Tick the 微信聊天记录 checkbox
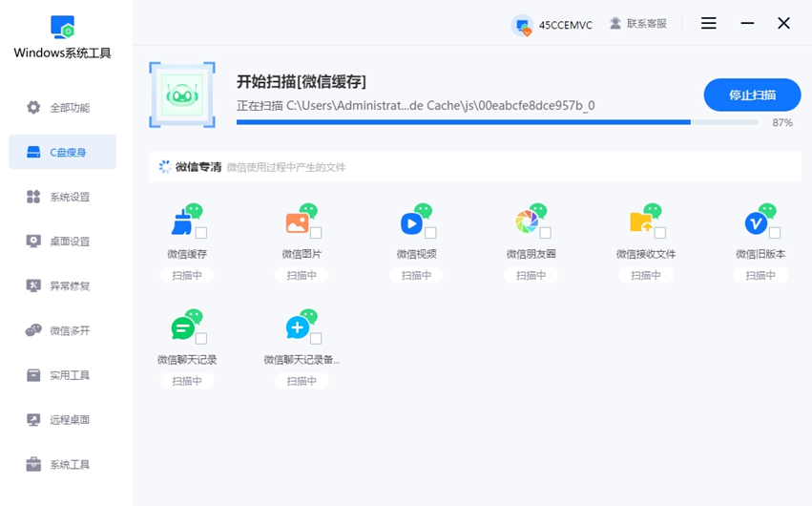 pos(201,338)
